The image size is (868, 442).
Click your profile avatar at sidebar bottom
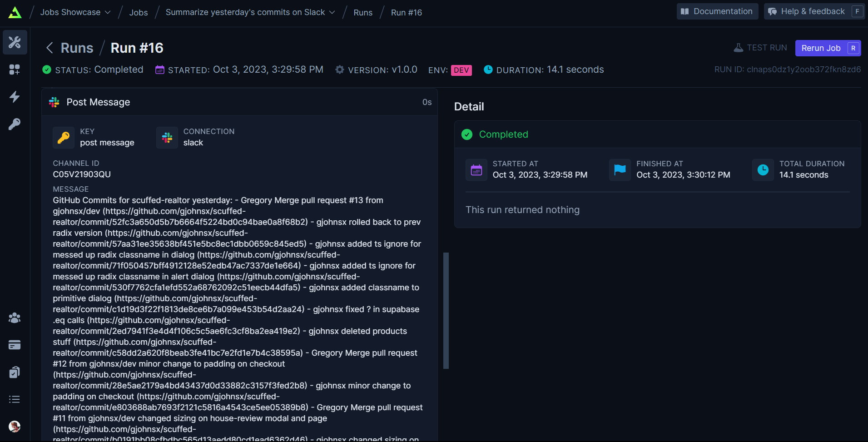14,427
